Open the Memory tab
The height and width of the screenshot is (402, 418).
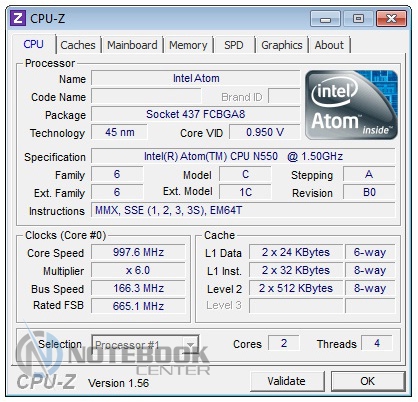(188, 45)
